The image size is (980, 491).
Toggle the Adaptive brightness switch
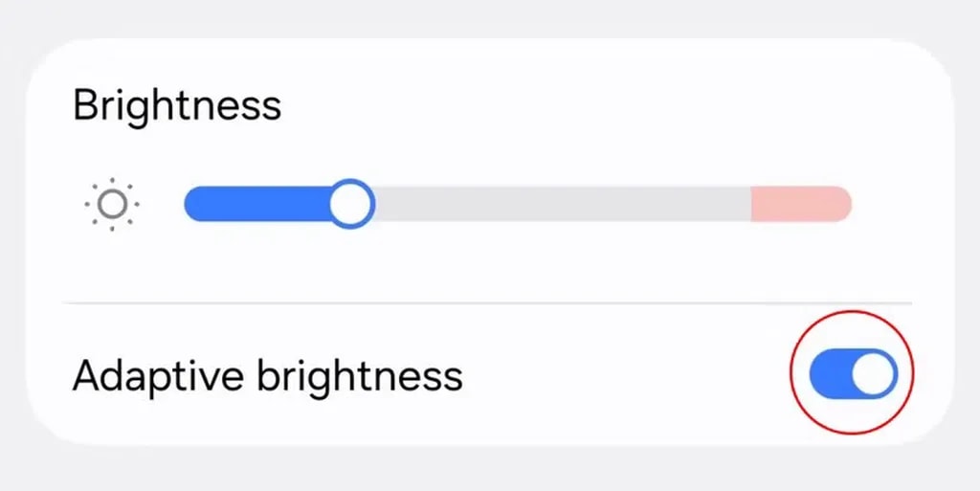[853, 373]
